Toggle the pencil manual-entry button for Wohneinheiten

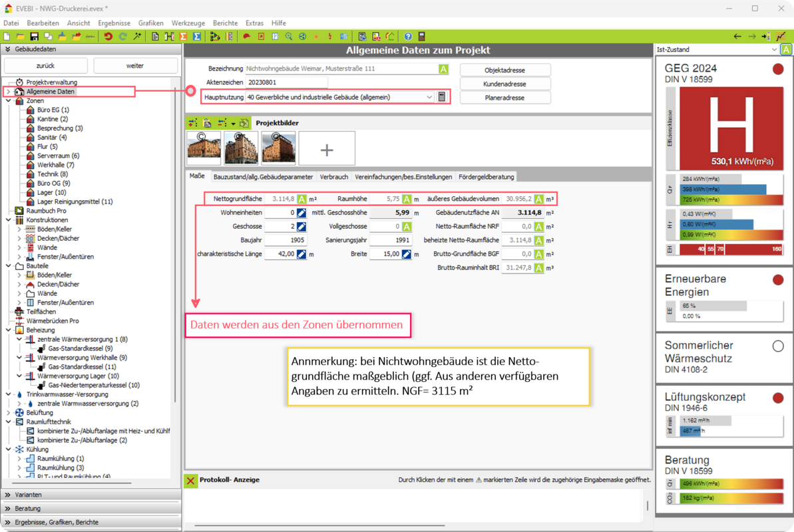point(301,213)
